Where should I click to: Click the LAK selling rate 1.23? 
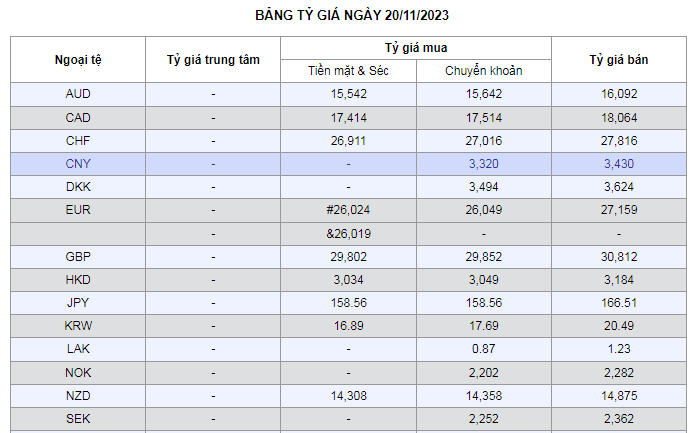[x=618, y=350]
